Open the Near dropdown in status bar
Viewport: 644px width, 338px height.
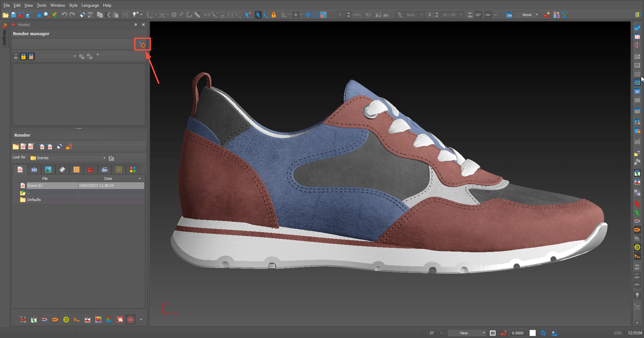(483, 333)
